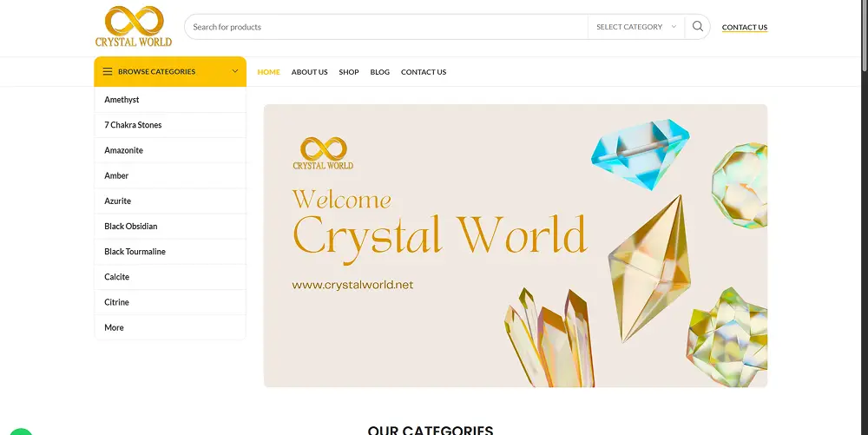Click the search magnifier icon

(x=698, y=27)
